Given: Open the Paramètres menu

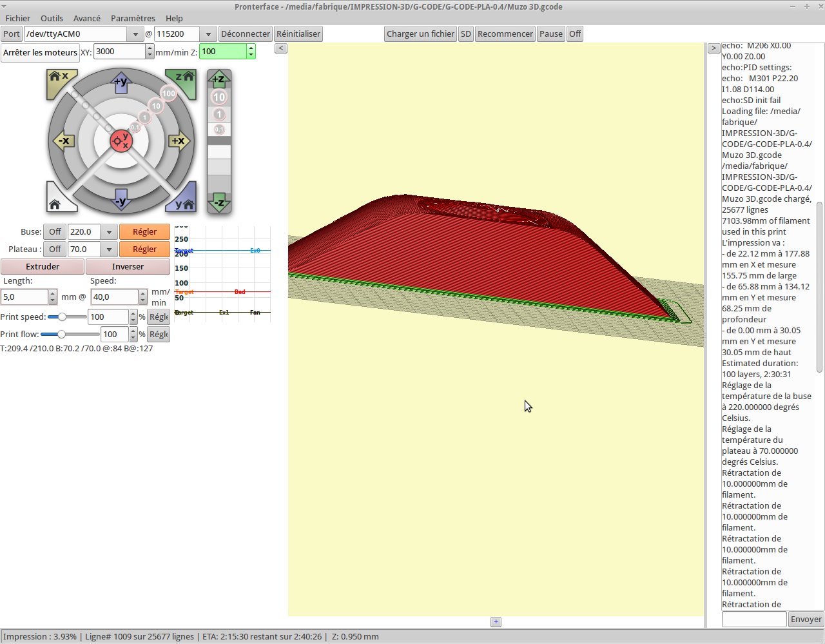Looking at the screenshot, I should point(133,18).
